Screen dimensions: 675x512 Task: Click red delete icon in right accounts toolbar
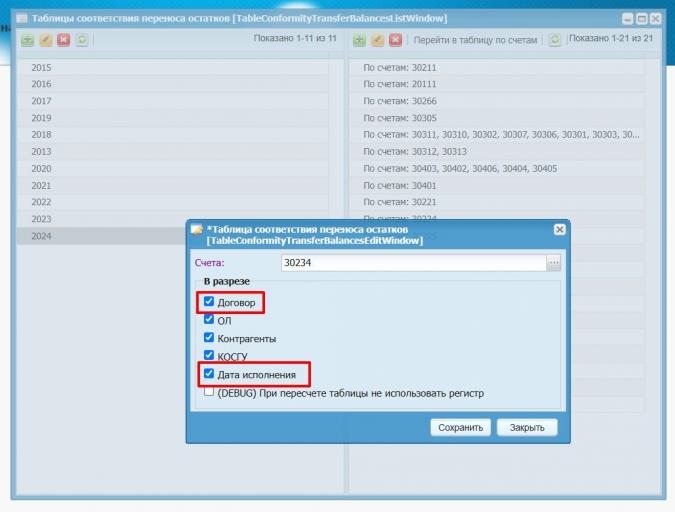click(x=396, y=40)
